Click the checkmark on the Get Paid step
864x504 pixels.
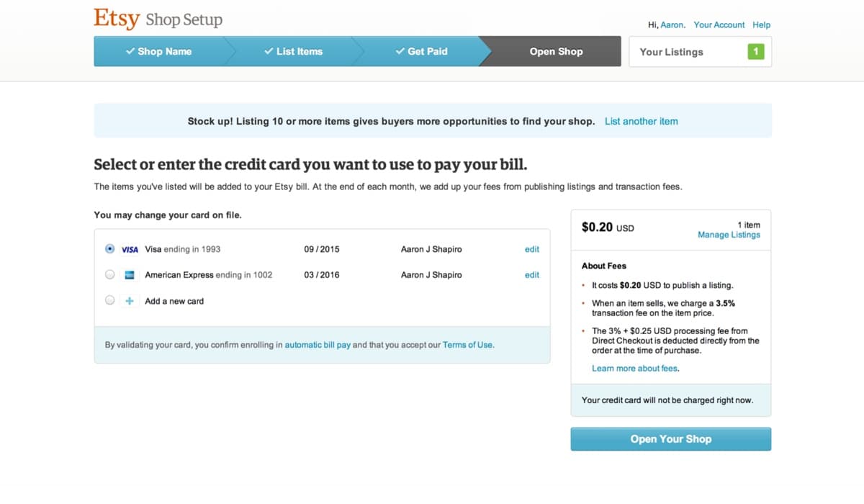[x=400, y=51]
